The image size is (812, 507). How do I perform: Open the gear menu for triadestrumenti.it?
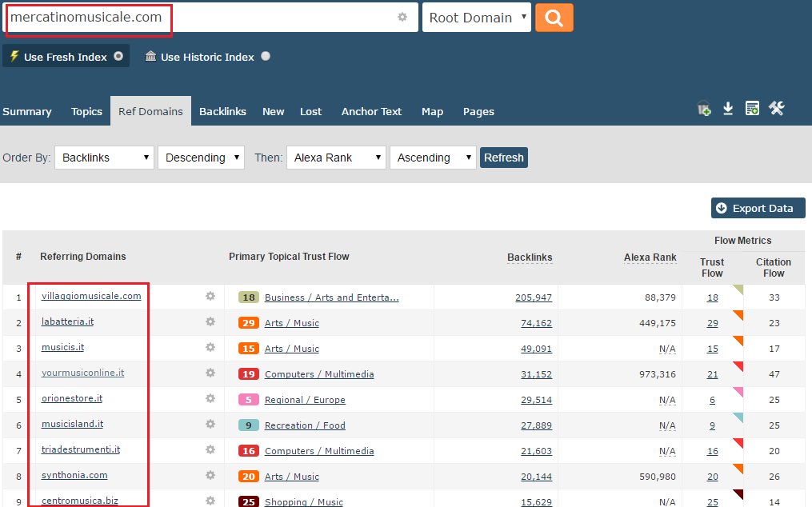click(210, 449)
